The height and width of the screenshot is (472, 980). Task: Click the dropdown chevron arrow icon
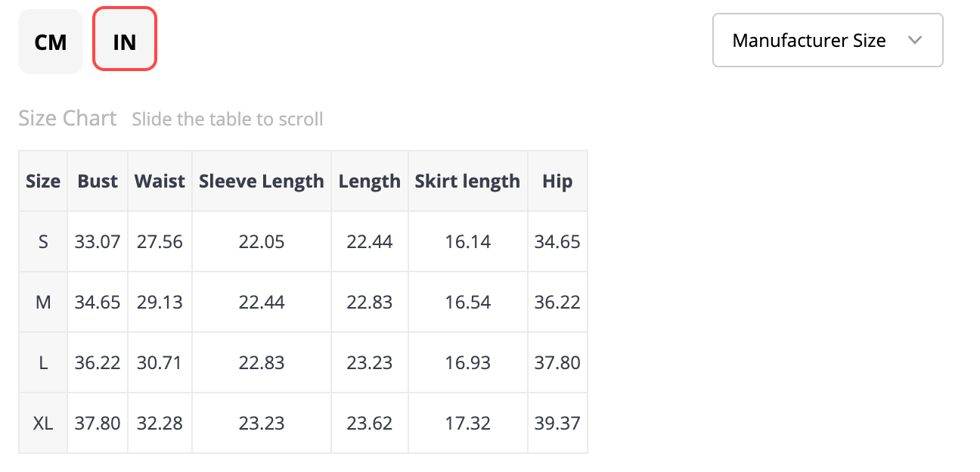click(x=915, y=40)
